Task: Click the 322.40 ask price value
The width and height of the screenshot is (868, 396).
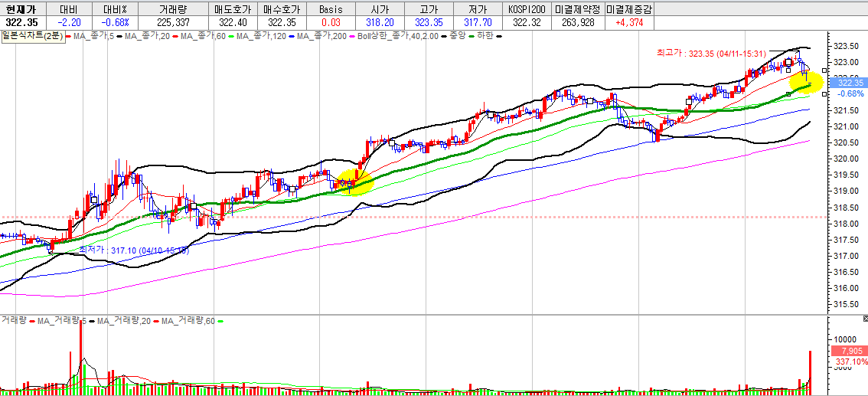Action: [233, 23]
